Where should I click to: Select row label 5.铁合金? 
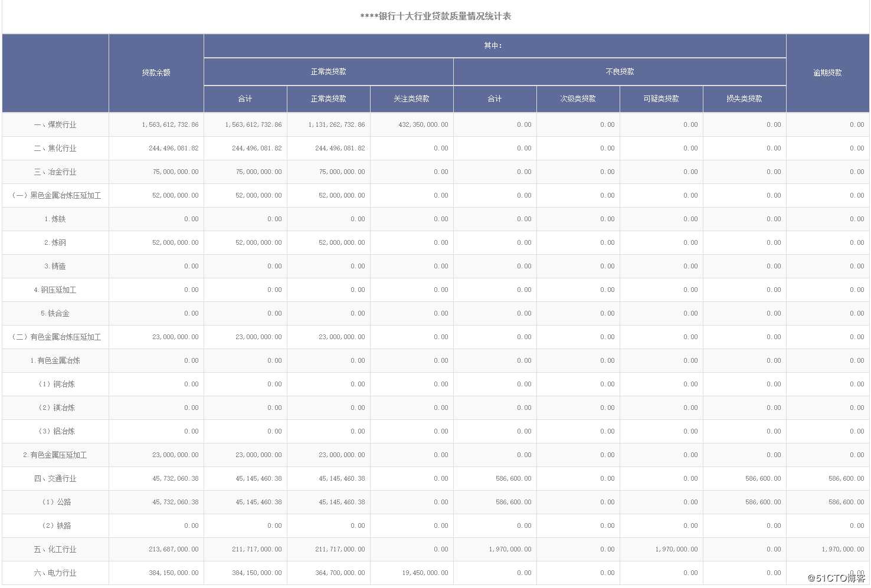click(55, 313)
